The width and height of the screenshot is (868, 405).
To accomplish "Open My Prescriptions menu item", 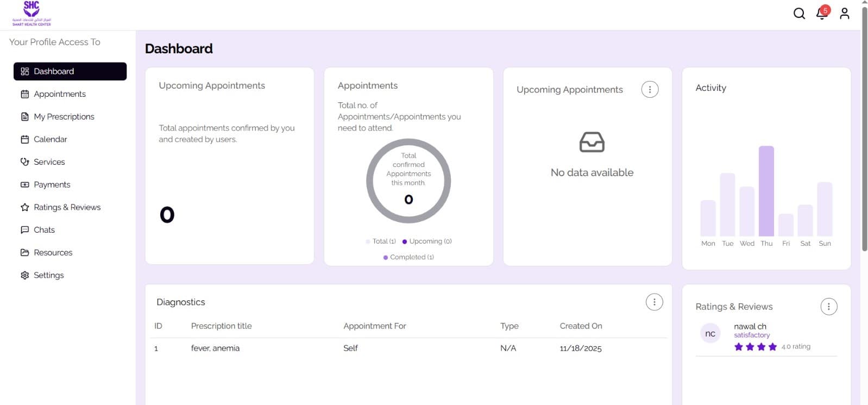I will click(70, 117).
